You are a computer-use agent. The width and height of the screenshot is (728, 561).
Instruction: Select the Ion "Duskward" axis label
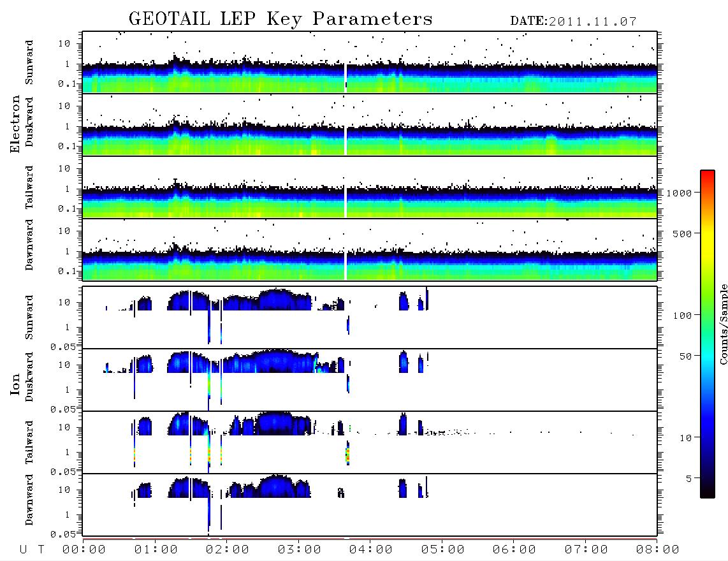(x=29, y=377)
